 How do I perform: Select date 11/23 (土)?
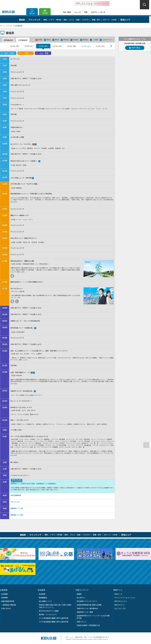86,46
